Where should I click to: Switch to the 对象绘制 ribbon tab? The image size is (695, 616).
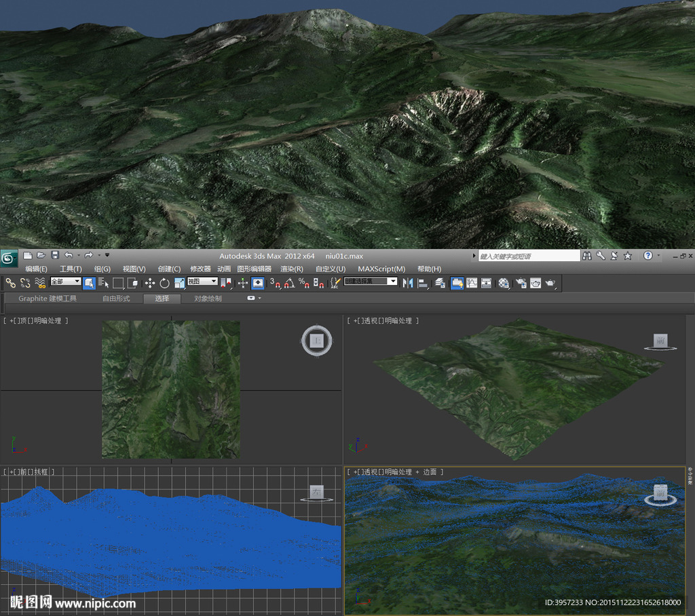(208, 299)
